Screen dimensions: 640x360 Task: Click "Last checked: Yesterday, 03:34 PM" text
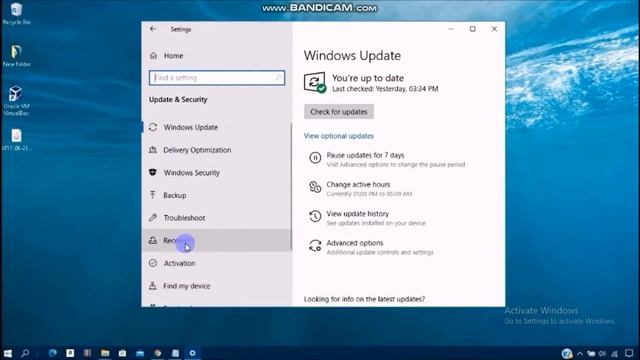pos(385,89)
